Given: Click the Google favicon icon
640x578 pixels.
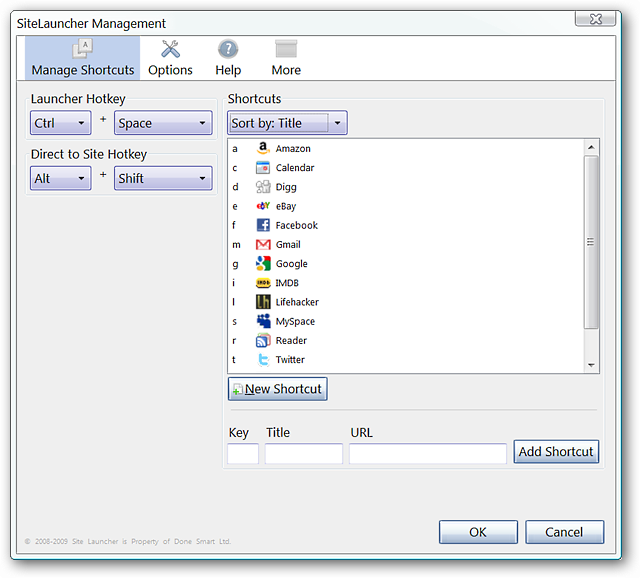Looking at the screenshot, I should coord(263,263).
